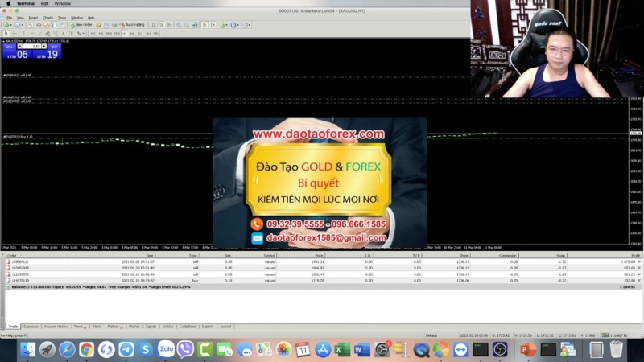This screenshot has width=644, height=362.
Task: Open the Tools menu
Action: click(x=62, y=18)
